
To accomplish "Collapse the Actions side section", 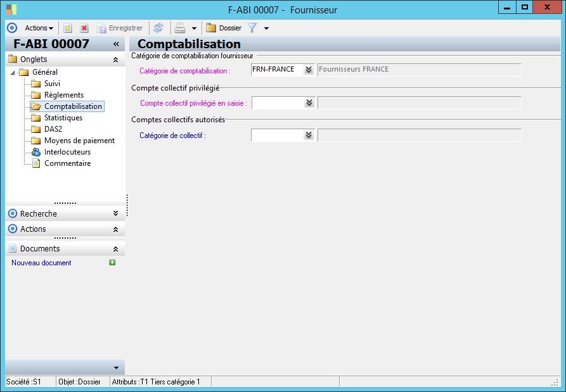I will (x=115, y=229).
